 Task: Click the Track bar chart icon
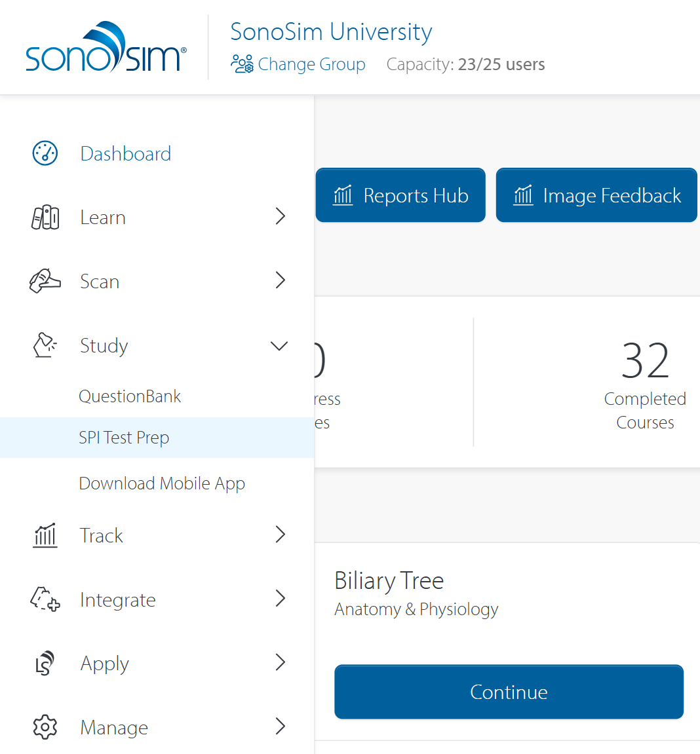45,535
